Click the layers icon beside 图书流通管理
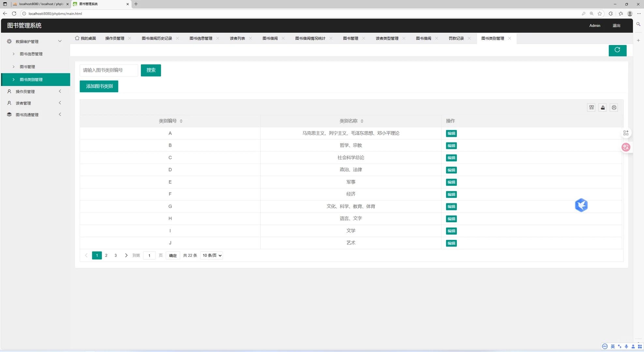Screen dimensions: 644x352 click(9, 114)
